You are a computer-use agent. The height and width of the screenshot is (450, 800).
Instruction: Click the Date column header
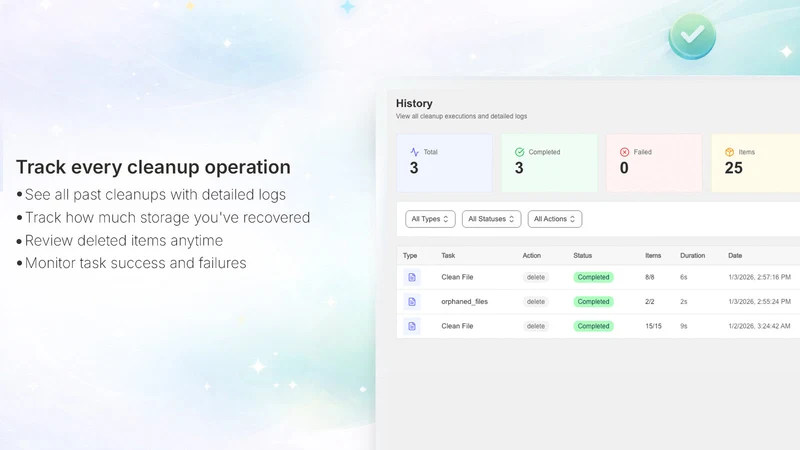point(735,256)
